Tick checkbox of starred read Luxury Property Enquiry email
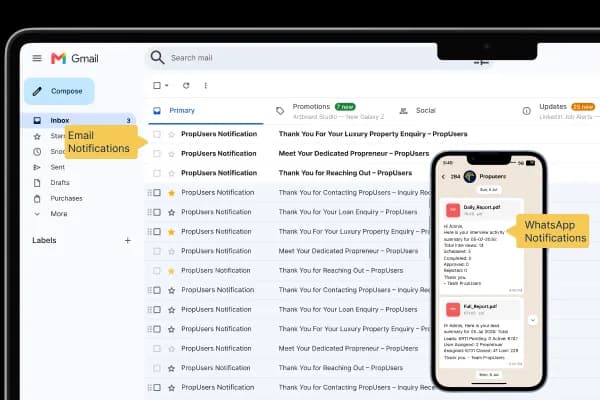This screenshot has width=600, height=400. click(157, 232)
